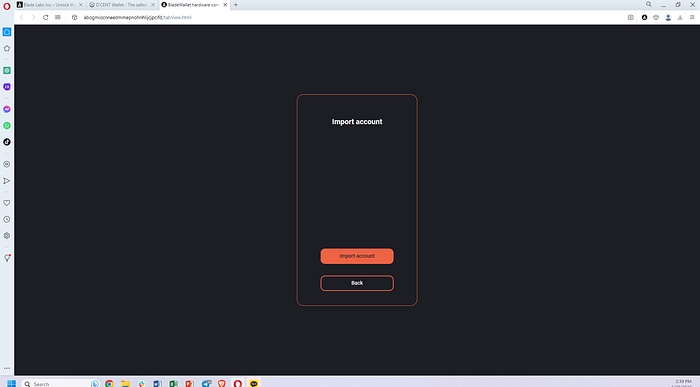Open sidebar settings gear icon
Image resolution: width=700 pixels, height=387 pixels.
pyautogui.click(x=7, y=236)
